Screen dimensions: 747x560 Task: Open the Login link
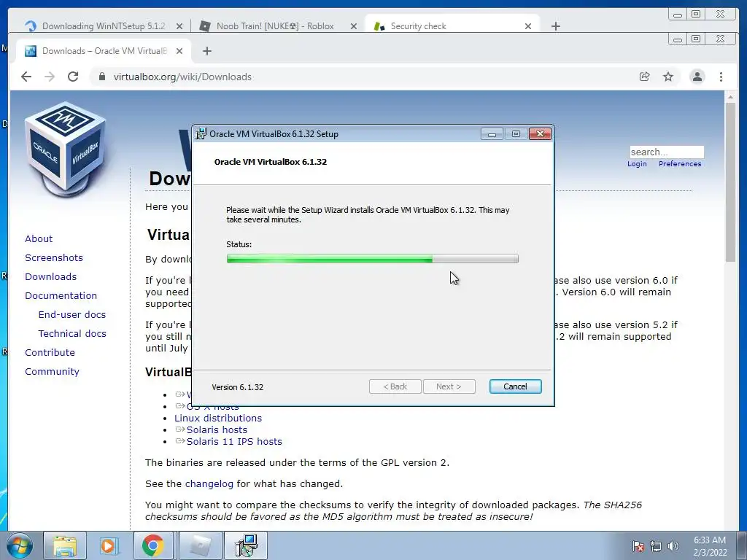click(x=637, y=164)
